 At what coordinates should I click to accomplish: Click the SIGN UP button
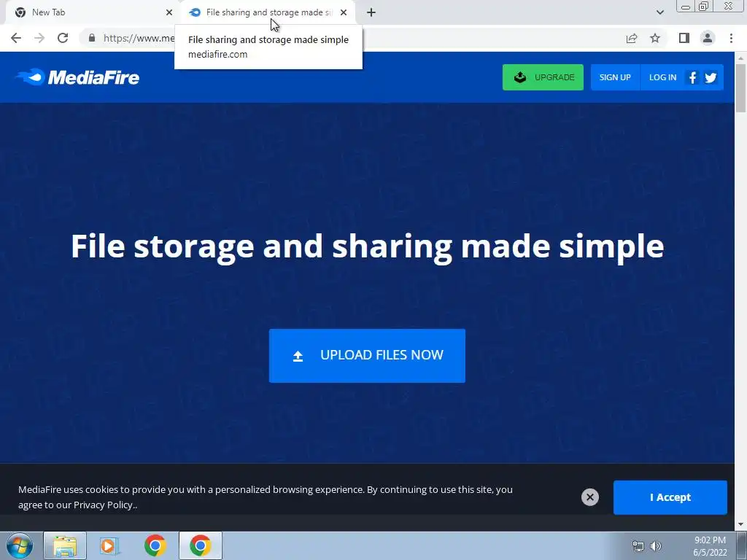click(x=614, y=77)
